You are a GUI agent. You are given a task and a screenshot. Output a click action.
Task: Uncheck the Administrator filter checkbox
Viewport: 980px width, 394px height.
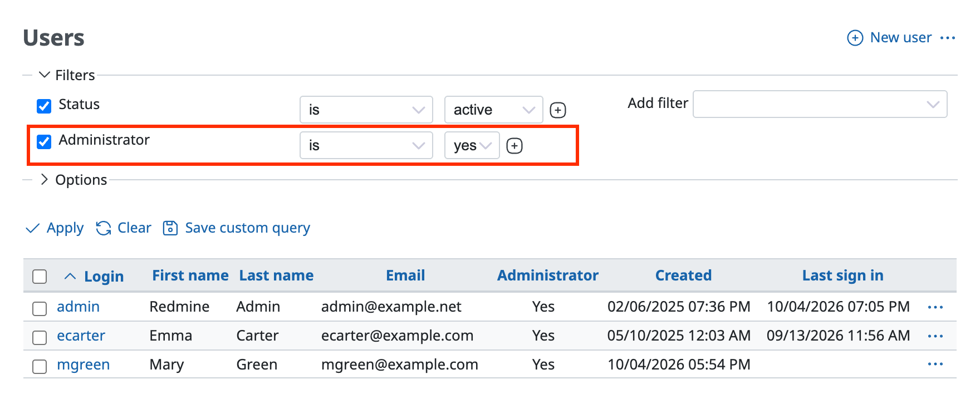pyautogui.click(x=44, y=141)
